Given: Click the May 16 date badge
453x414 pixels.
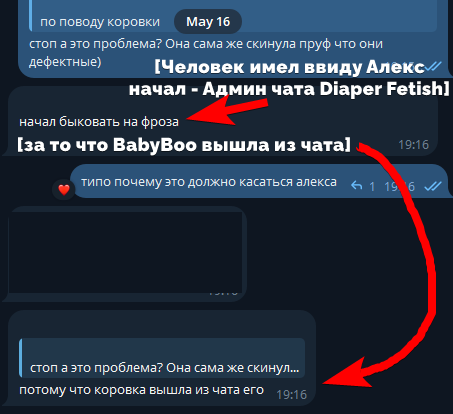Looking at the screenshot, I should point(208,22).
